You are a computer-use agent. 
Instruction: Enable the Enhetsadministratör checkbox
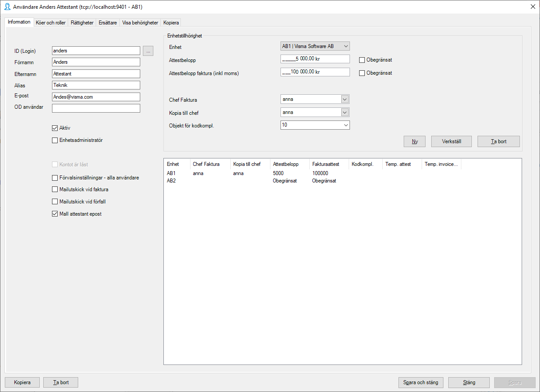coord(55,140)
